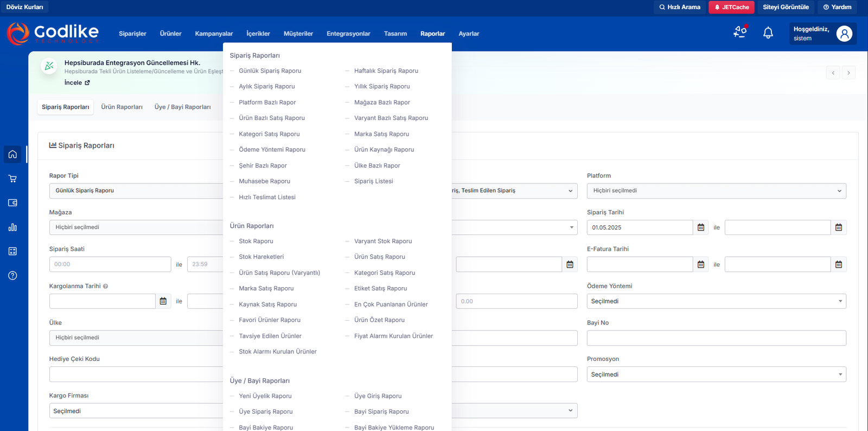Follow the İncele link in announcement

coord(76,83)
